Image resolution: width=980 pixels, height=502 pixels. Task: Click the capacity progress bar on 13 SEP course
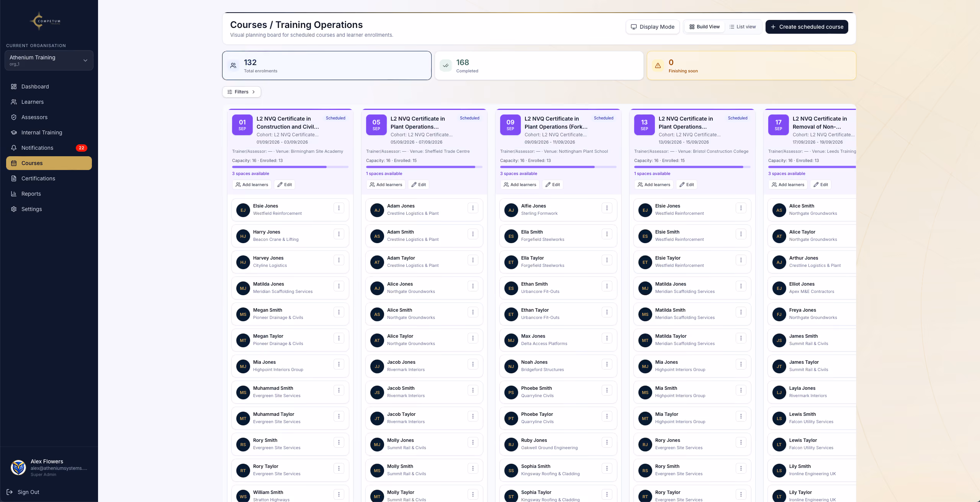click(692, 167)
